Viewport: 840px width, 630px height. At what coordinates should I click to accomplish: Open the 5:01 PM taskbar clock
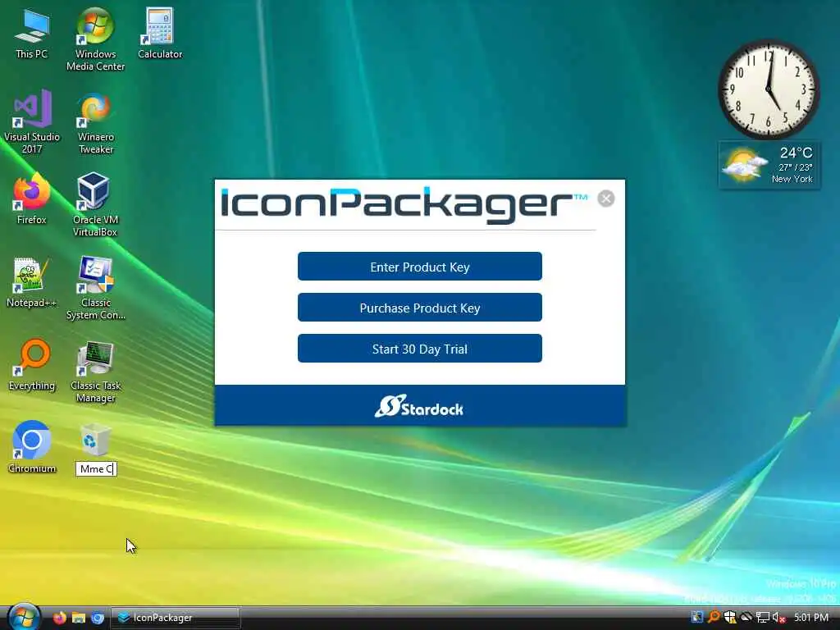[811, 618]
